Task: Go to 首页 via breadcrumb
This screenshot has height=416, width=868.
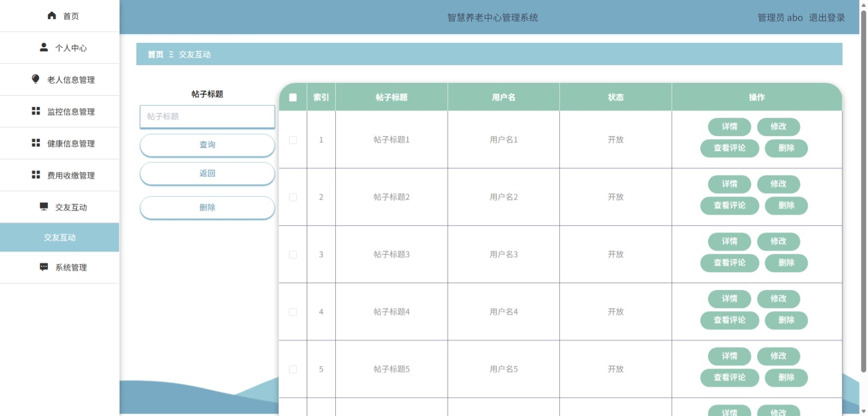Action: coord(156,54)
